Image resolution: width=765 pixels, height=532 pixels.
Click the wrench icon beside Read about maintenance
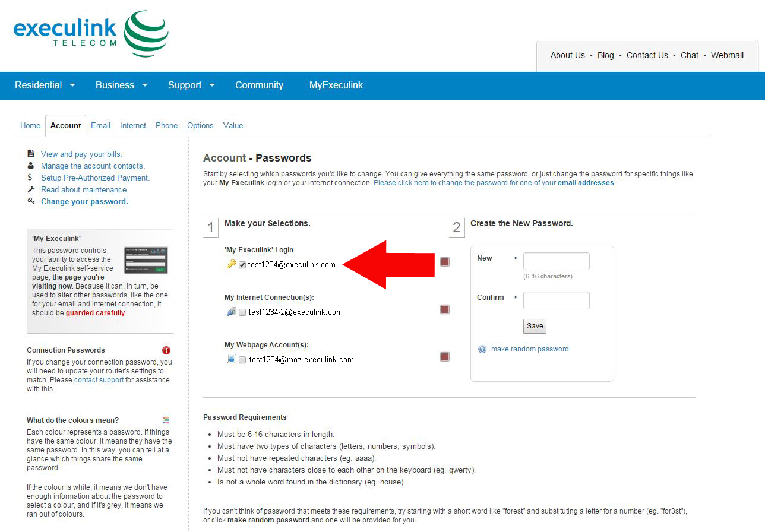pos(31,189)
